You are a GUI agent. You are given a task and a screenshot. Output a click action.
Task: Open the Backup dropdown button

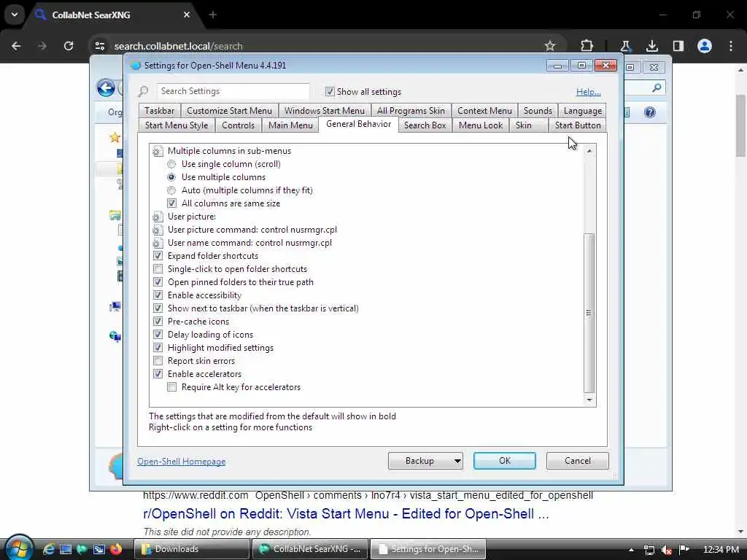[425, 461]
